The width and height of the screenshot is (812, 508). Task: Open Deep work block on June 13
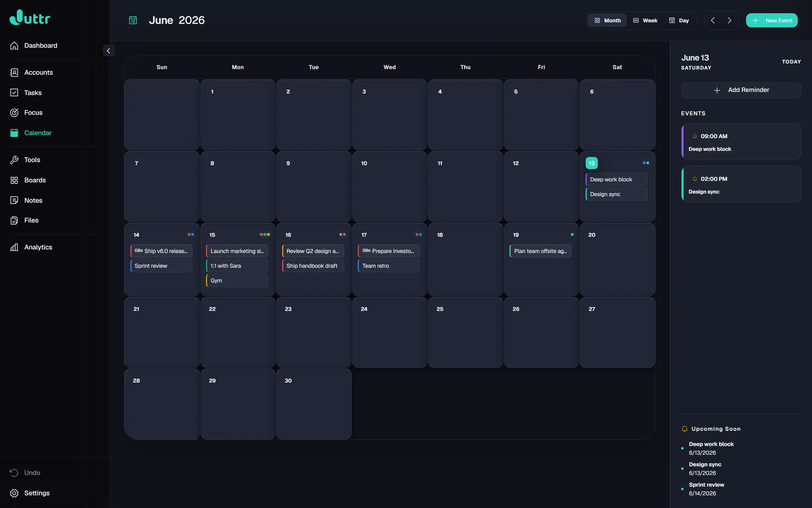616,179
